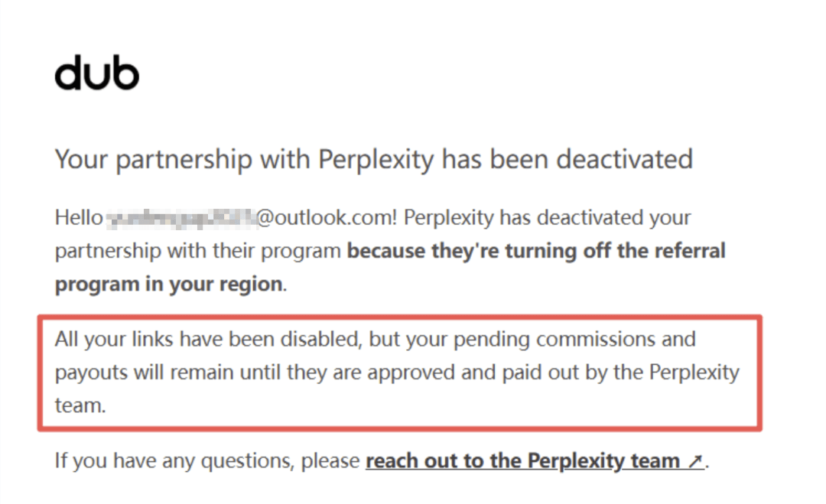Click the external arrow icon after the link
Screen dimensions: 826x504
point(694,461)
